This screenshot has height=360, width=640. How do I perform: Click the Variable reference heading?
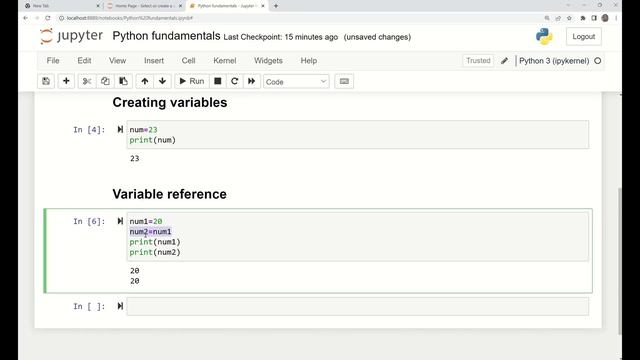169,194
